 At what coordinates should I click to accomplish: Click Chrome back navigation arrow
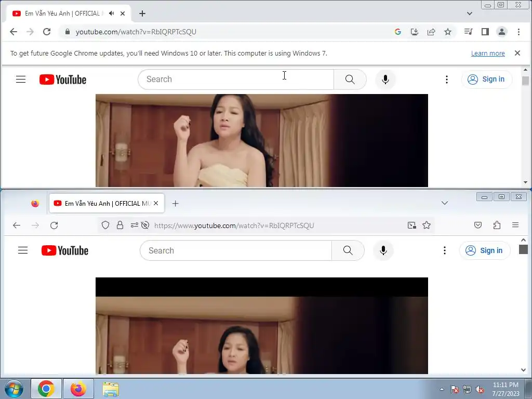tap(13, 32)
